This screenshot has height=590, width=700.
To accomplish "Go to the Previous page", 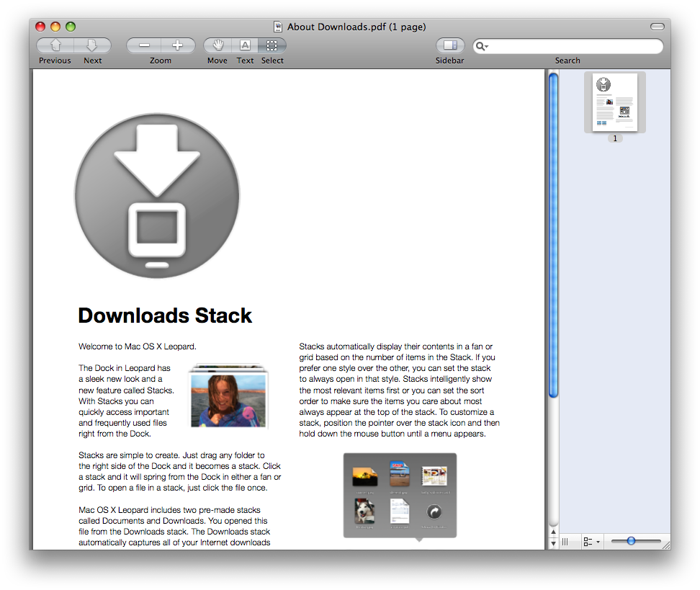I will click(55, 45).
